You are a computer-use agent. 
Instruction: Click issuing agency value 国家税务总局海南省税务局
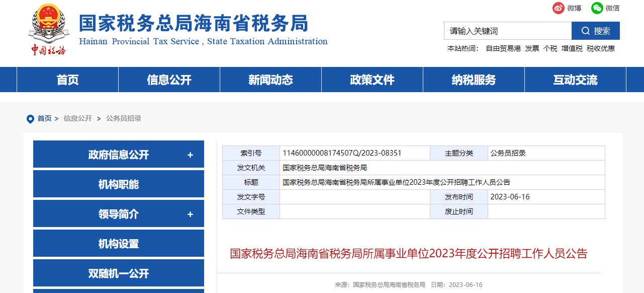tap(325, 168)
